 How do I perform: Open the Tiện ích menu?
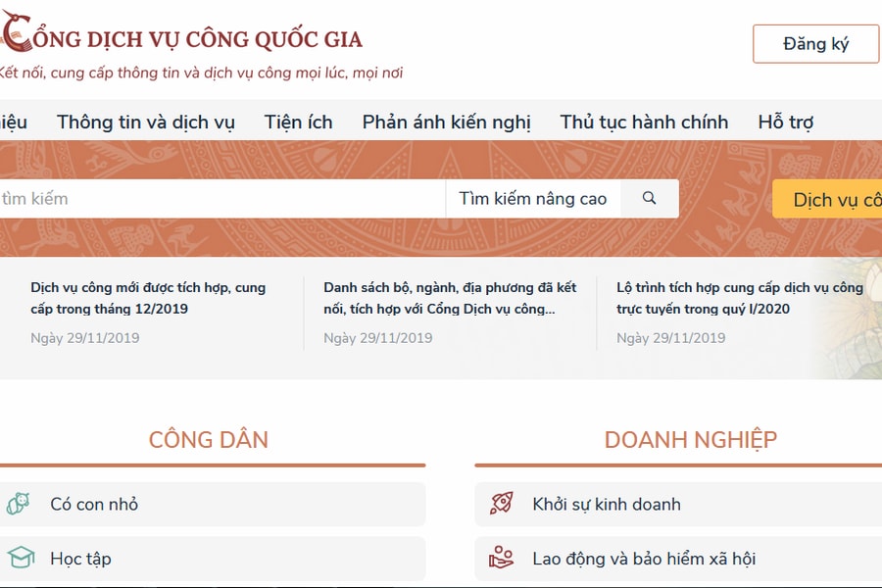[298, 122]
